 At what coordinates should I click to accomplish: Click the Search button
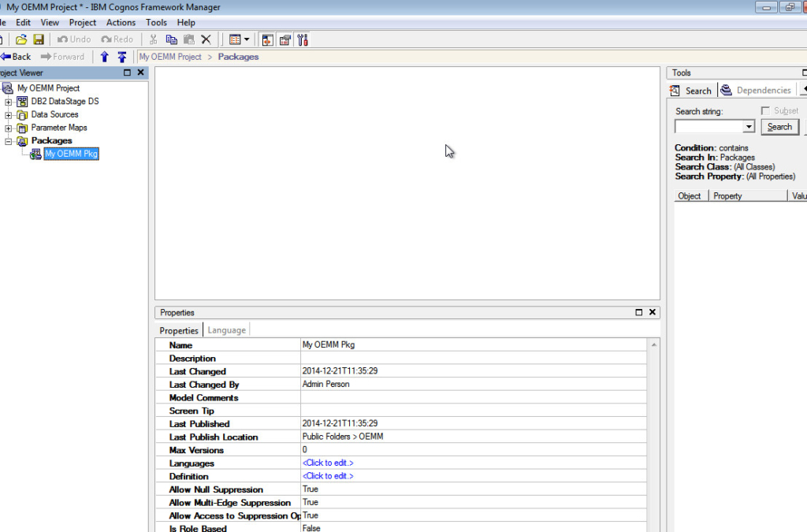pos(779,127)
